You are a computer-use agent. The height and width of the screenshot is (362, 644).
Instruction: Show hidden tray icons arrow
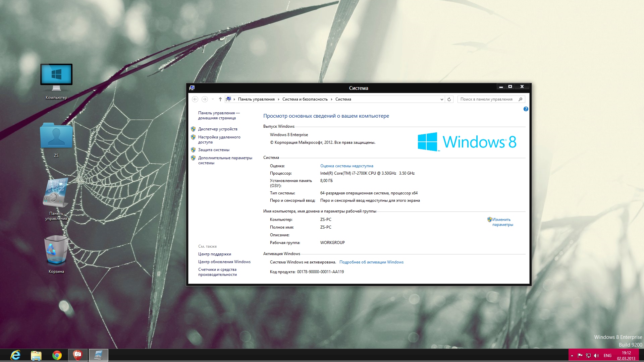click(x=572, y=356)
